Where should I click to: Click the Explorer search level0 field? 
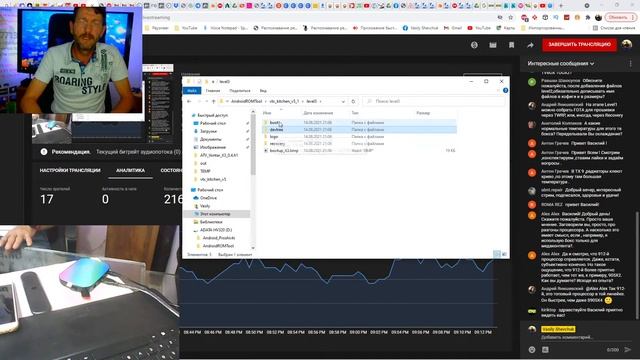coord(433,101)
